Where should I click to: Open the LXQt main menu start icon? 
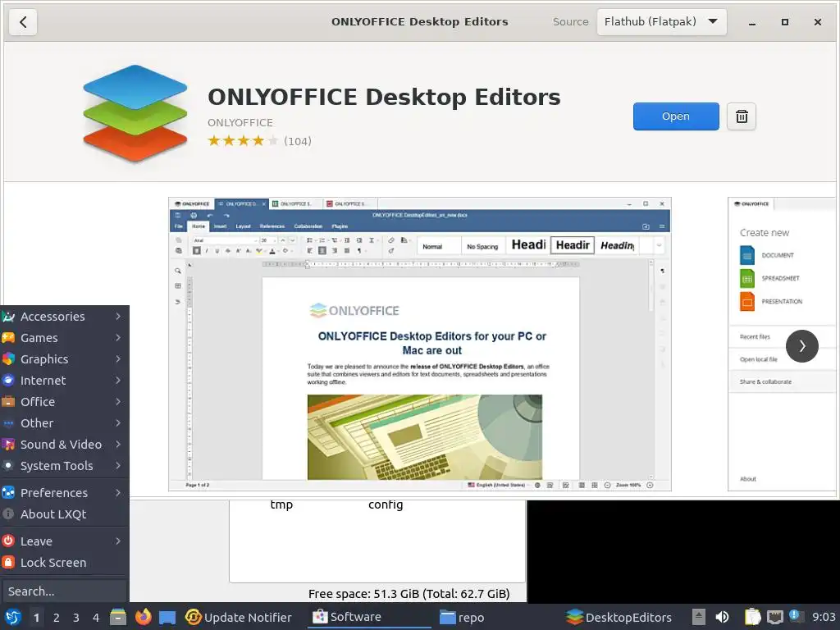click(13, 617)
